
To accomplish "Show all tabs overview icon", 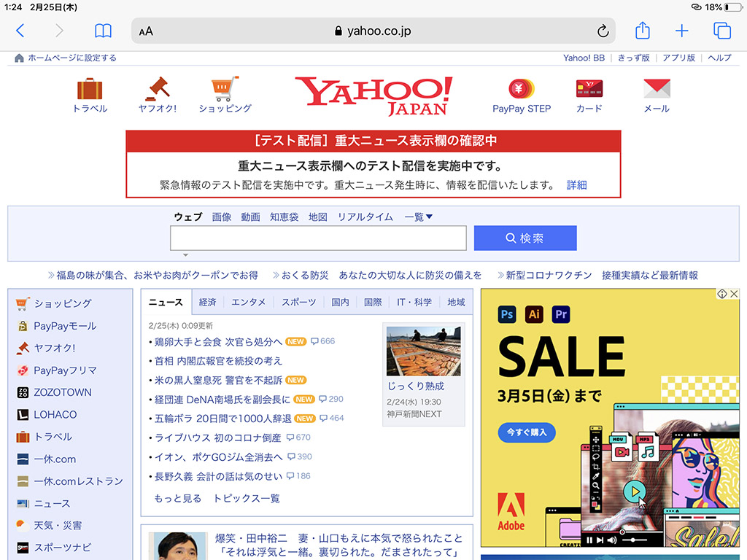I will [x=721, y=31].
